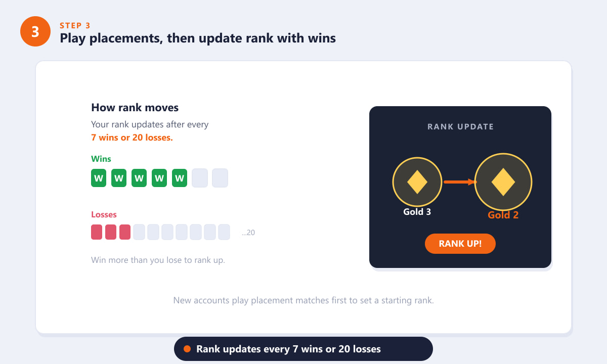Click the "...20" losses indicator
The image size is (607, 364).
tap(248, 233)
